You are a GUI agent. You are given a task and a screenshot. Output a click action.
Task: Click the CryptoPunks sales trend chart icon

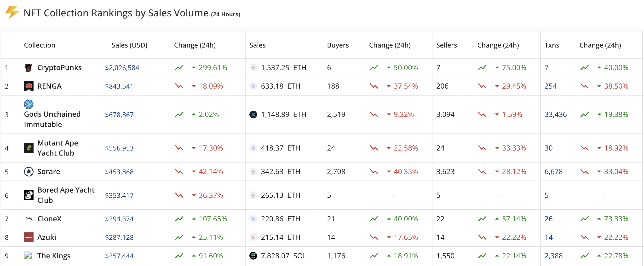point(179,68)
